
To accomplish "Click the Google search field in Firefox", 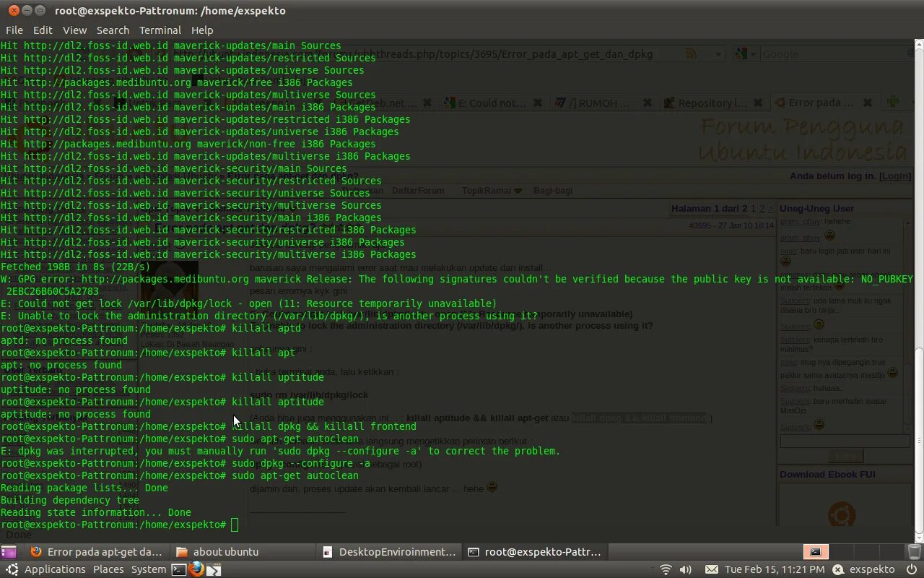I will [834, 54].
